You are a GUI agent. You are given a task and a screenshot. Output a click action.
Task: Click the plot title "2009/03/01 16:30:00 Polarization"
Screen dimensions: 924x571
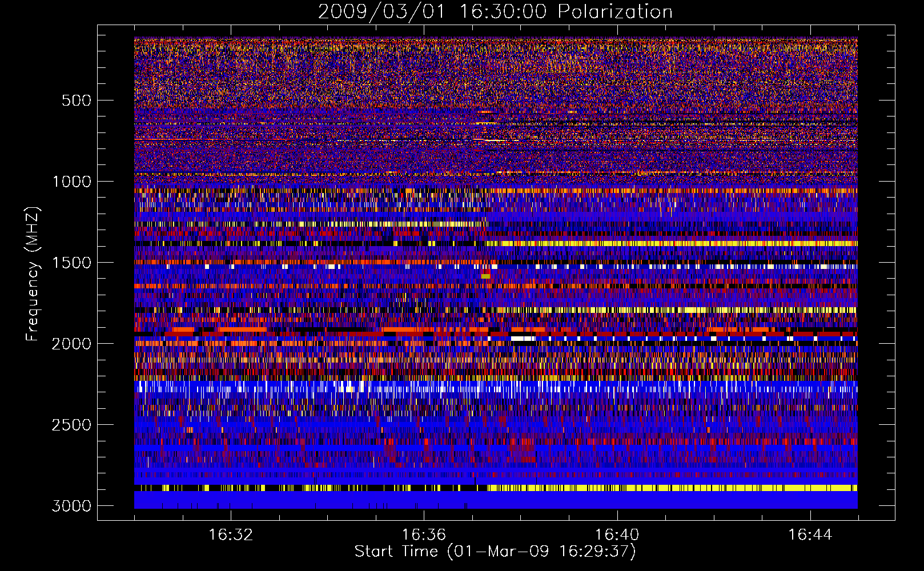(495, 12)
